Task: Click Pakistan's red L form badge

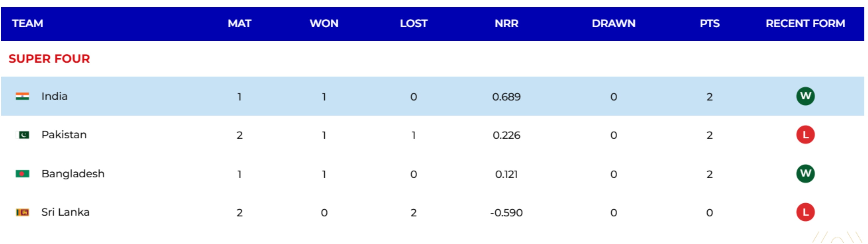Action: [x=805, y=135]
